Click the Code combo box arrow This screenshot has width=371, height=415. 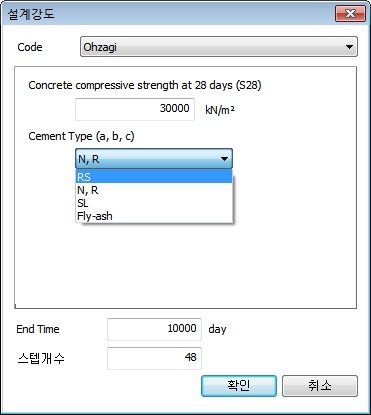click(x=349, y=47)
